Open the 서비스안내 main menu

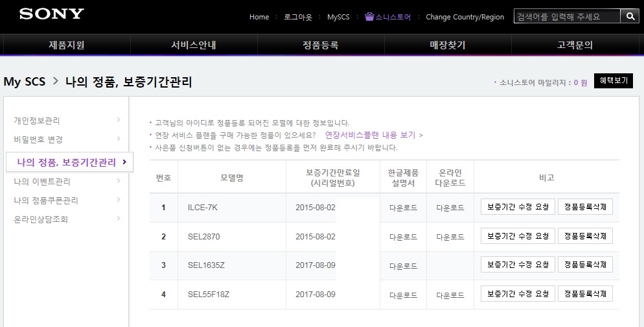tap(194, 45)
